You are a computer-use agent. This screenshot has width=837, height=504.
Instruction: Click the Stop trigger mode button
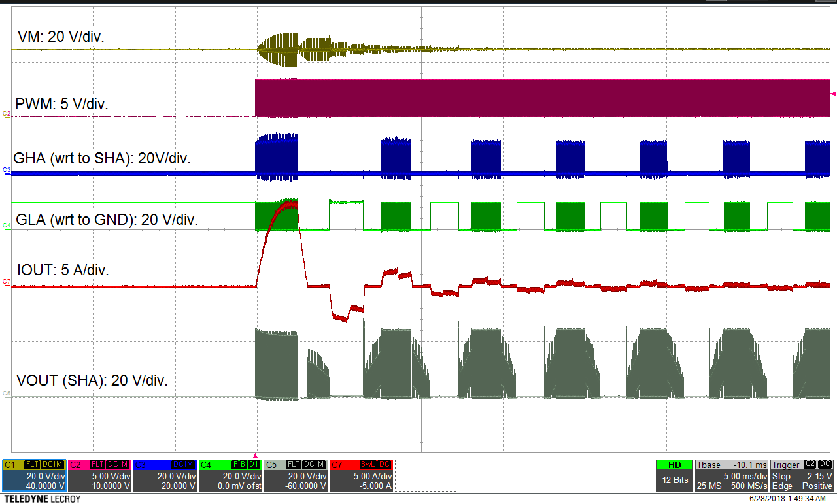(782, 476)
